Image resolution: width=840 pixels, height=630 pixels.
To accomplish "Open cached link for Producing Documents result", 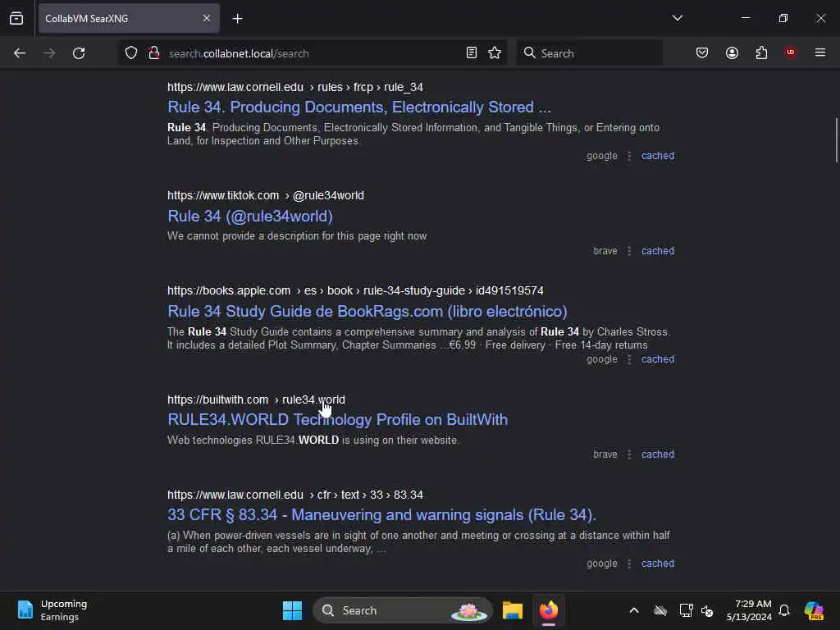I will point(658,156).
